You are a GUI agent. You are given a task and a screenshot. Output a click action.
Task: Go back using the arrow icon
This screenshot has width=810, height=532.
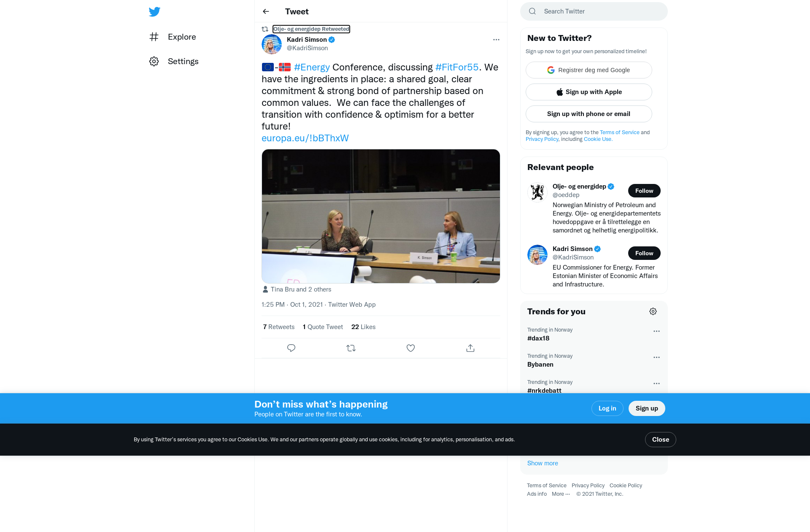(x=266, y=11)
